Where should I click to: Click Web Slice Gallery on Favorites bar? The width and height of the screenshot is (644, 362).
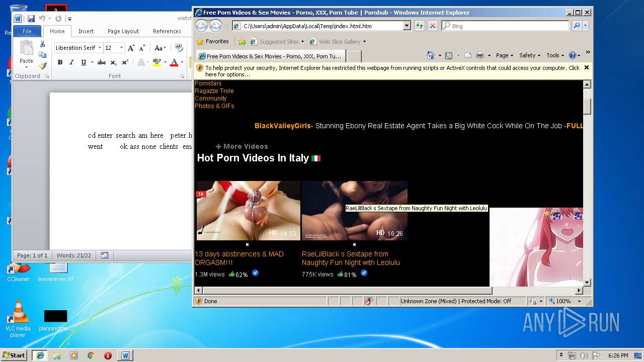point(338,42)
